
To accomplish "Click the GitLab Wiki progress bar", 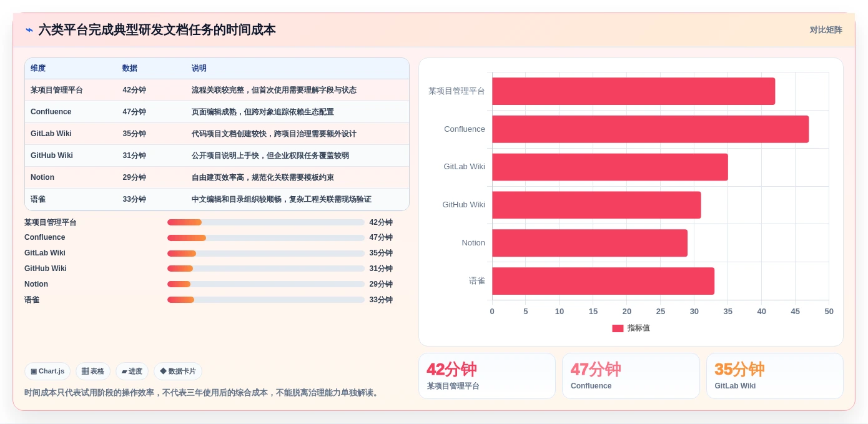I will click(x=266, y=253).
